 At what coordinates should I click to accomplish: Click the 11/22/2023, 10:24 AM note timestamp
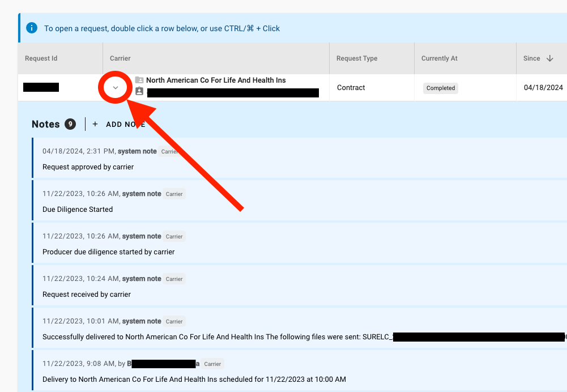click(x=81, y=279)
